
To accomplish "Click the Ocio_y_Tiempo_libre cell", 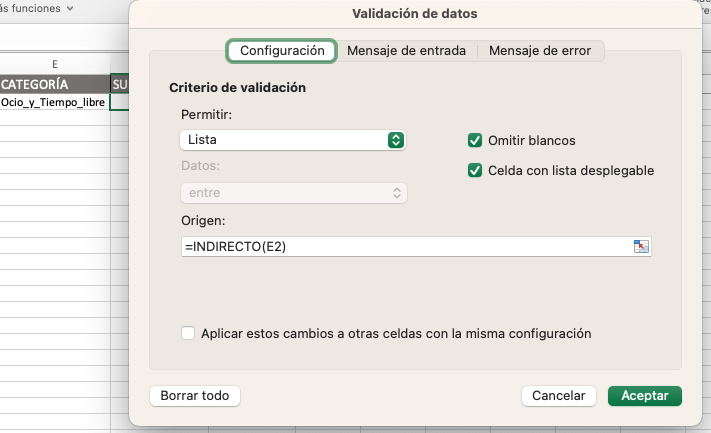I will pos(54,102).
